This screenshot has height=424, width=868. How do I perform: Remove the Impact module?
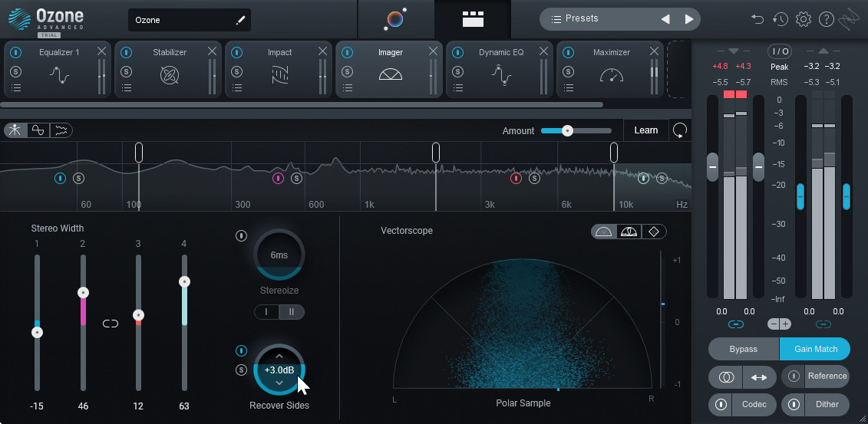point(322,51)
